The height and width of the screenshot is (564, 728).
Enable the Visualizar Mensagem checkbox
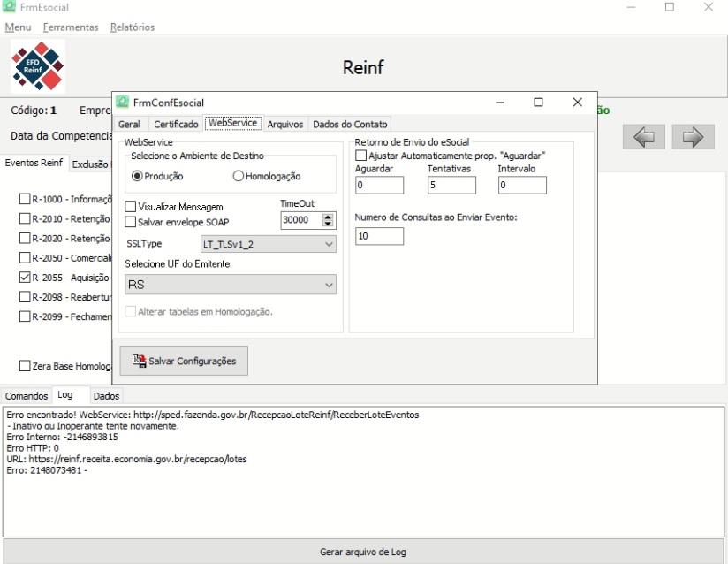131,207
